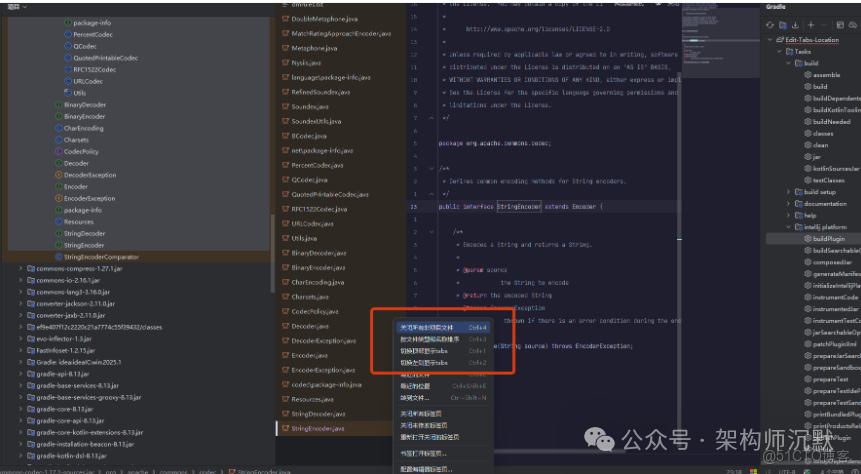
Task: Select StringEncoderComparator in the project tree
Action: point(101,256)
